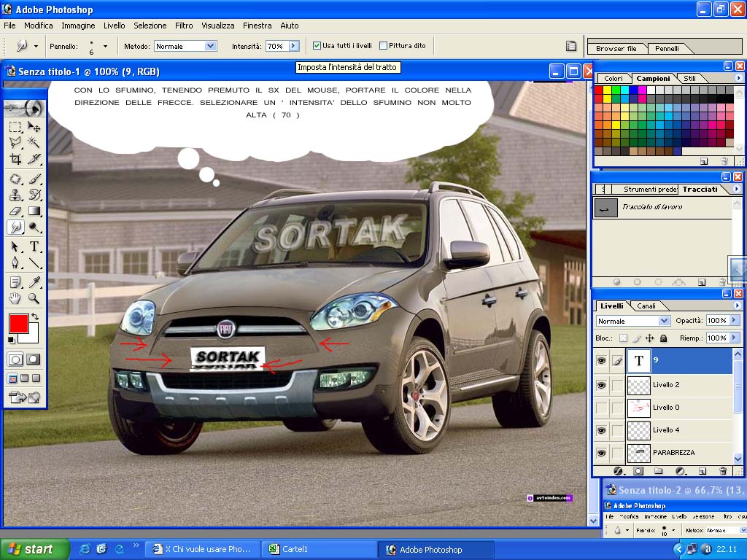747x560 pixels.
Task: Enable the Pittura dito checkbox
Action: 383,46
